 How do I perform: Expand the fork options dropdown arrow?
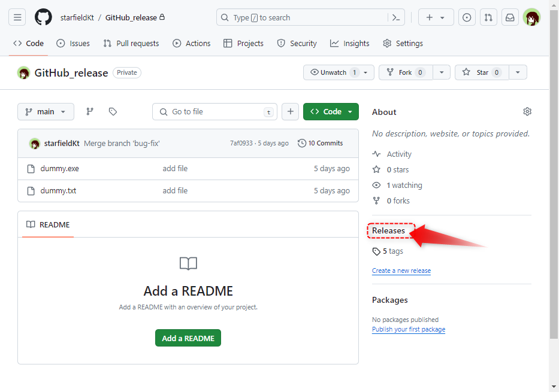(x=442, y=72)
